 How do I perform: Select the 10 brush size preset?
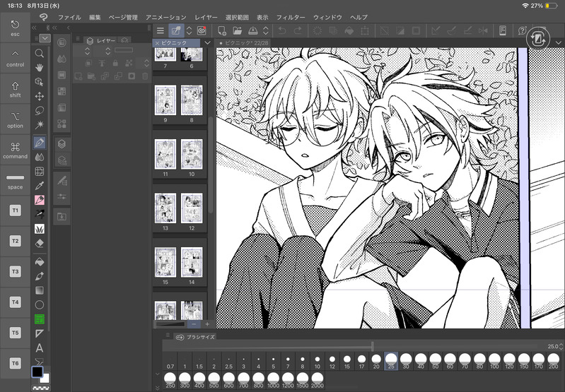click(x=317, y=361)
